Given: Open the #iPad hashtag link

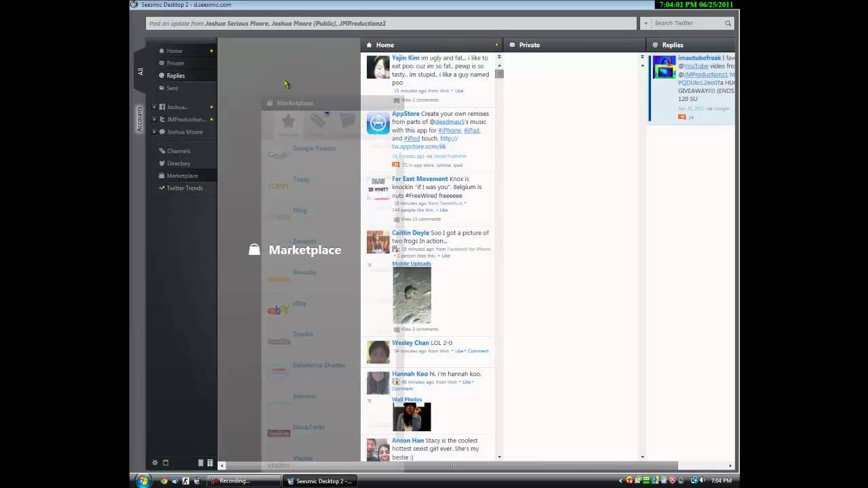Looking at the screenshot, I should click(x=472, y=130).
